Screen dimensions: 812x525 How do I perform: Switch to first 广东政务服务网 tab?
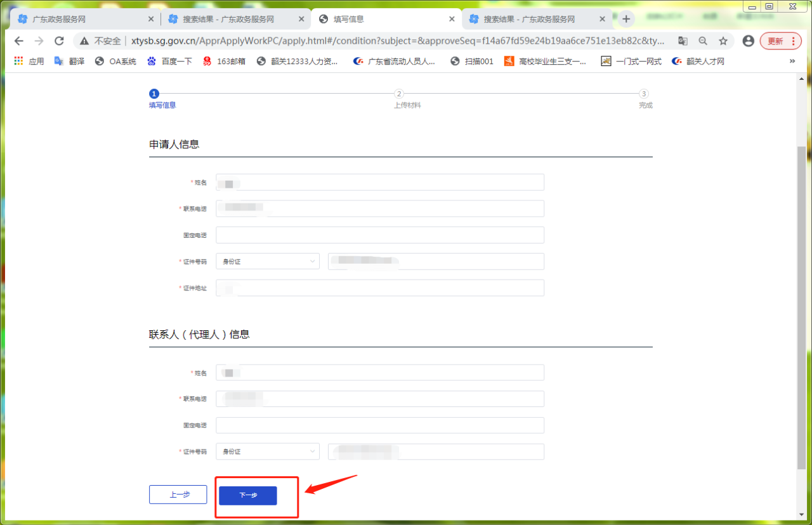coord(82,19)
